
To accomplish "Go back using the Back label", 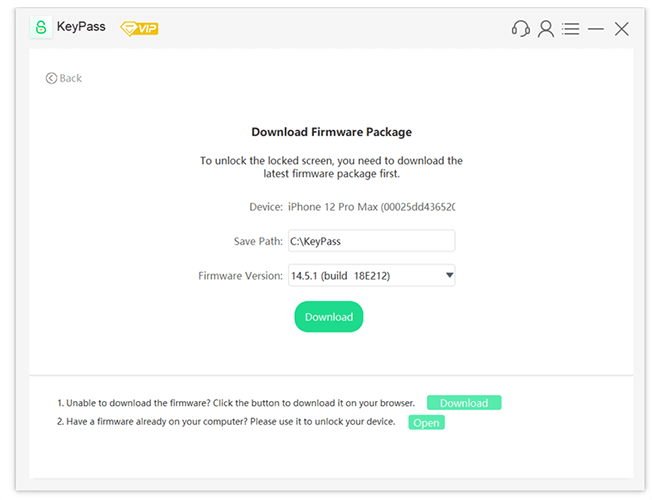I will pos(71,78).
